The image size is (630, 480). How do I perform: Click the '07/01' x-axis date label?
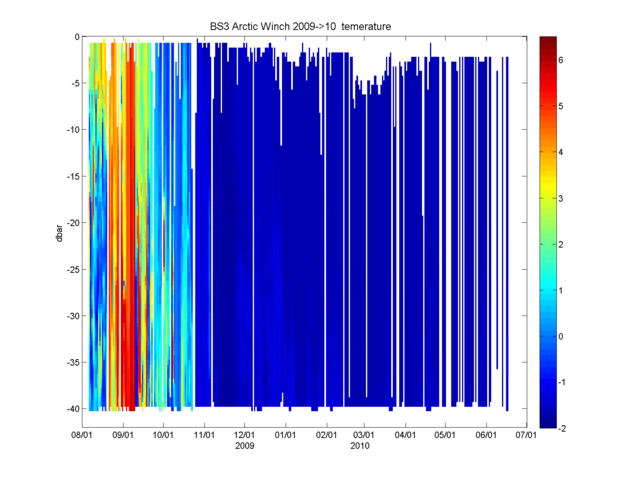527,437
